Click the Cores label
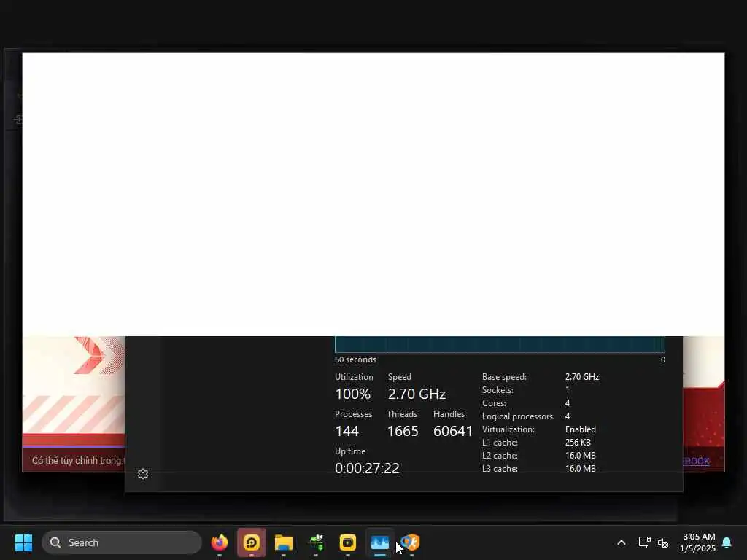This screenshot has width=747, height=560. point(494,402)
